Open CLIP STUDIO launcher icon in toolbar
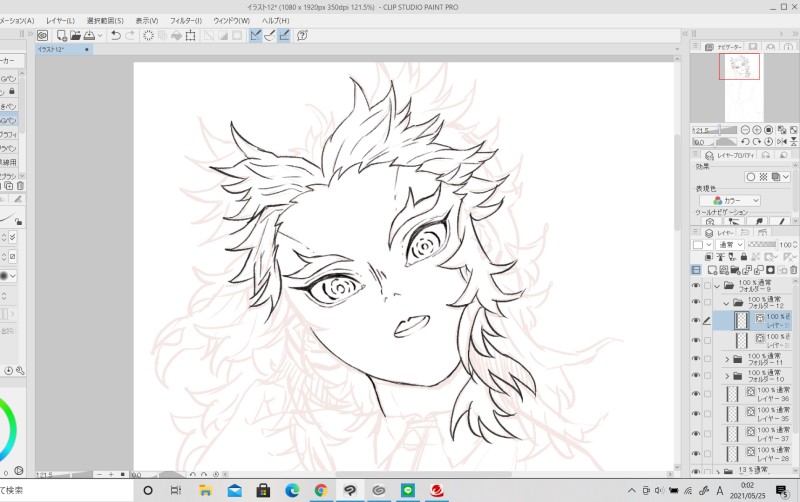 coord(42,35)
